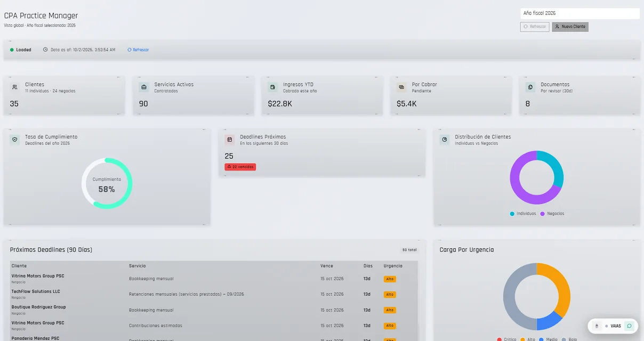644x341 pixels.
Task: Click the Deadlines Próximos calendar icon
Action: [x=230, y=140]
